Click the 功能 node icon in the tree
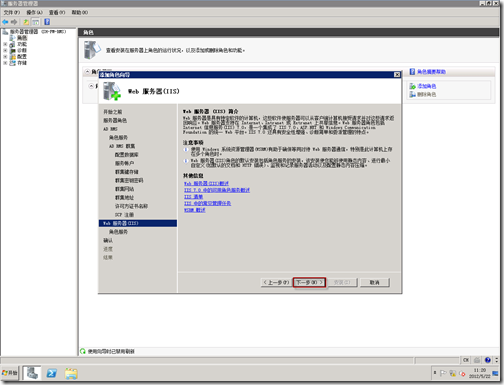Image resolution: width=504 pixels, height=385 pixels. click(13, 44)
